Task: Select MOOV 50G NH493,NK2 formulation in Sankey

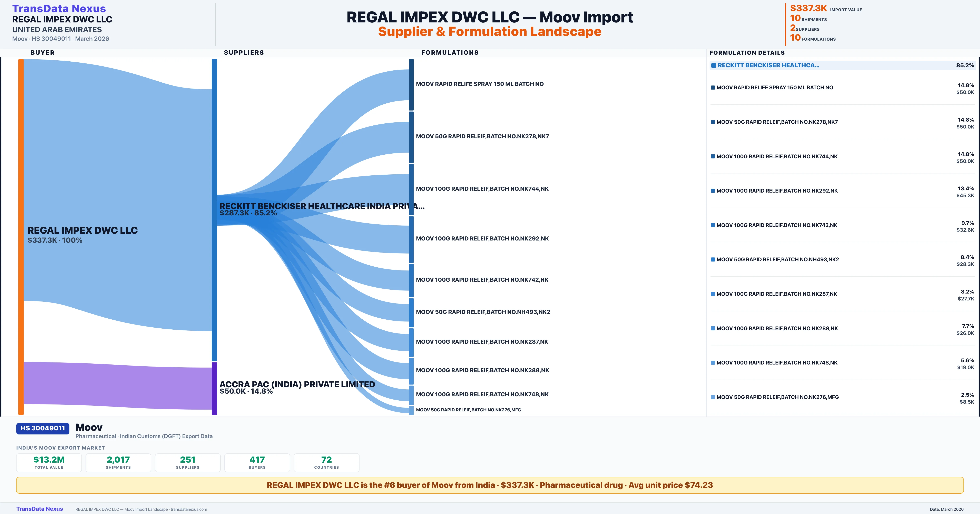Action: click(x=483, y=312)
